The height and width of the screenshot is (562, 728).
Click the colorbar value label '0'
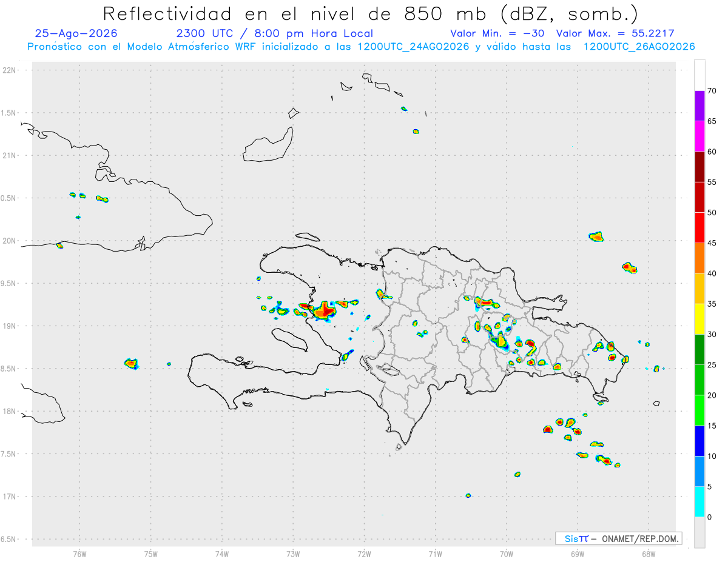(x=709, y=517)
